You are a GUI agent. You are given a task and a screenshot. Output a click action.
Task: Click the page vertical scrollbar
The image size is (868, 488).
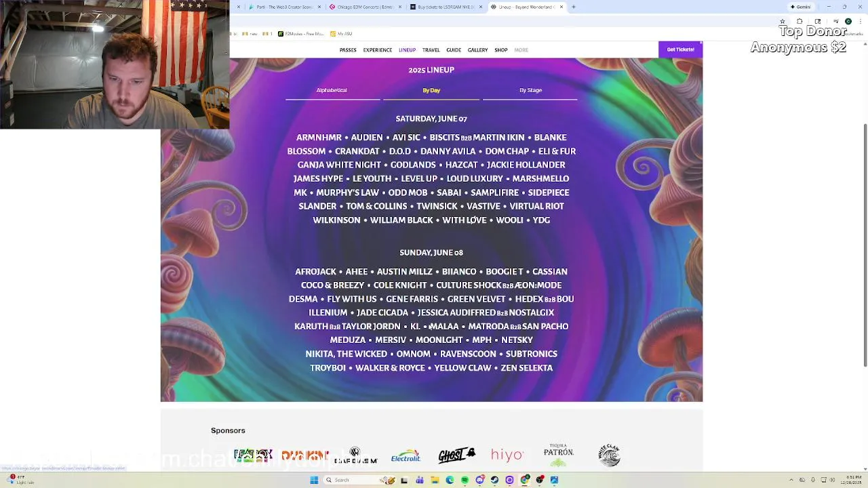tap(865, 245)
